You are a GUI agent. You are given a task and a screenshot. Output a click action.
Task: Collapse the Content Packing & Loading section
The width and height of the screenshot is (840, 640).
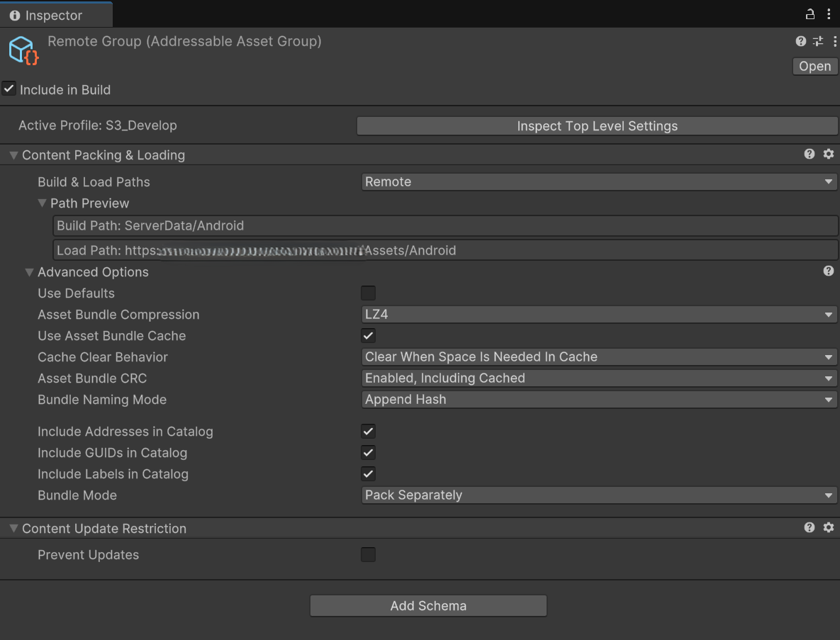coord(14,155)
